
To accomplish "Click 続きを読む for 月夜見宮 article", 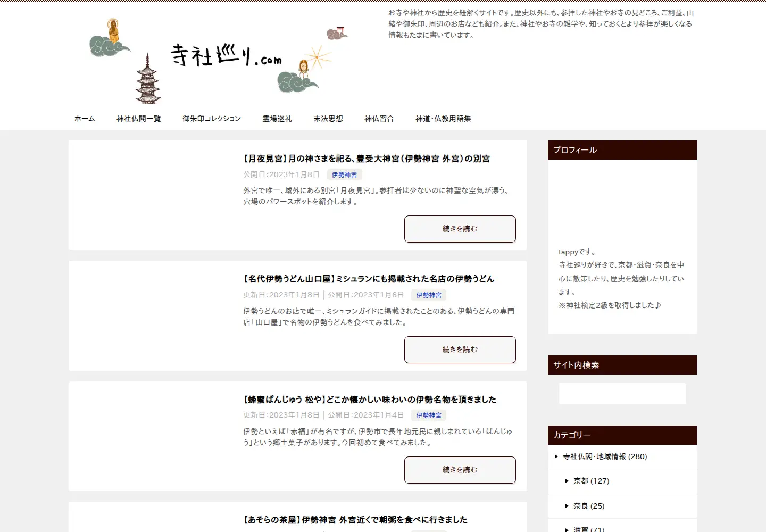I will [460, 229].
